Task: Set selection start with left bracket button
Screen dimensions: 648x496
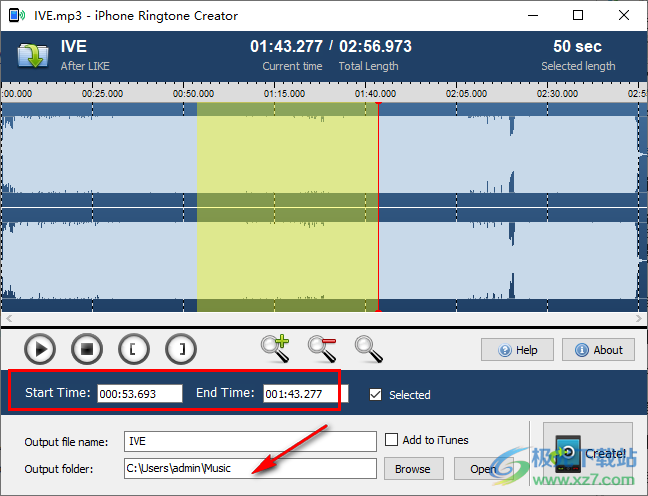Action: [x=134, y=349]
